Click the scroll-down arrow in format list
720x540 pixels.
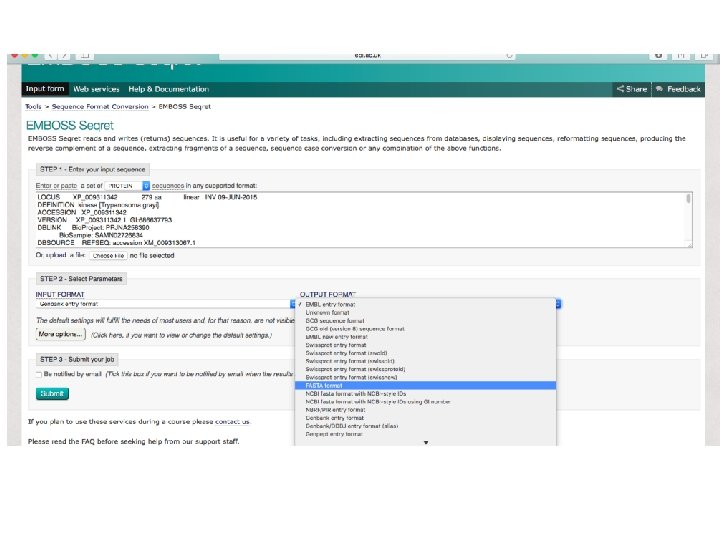tap(426, 442)
